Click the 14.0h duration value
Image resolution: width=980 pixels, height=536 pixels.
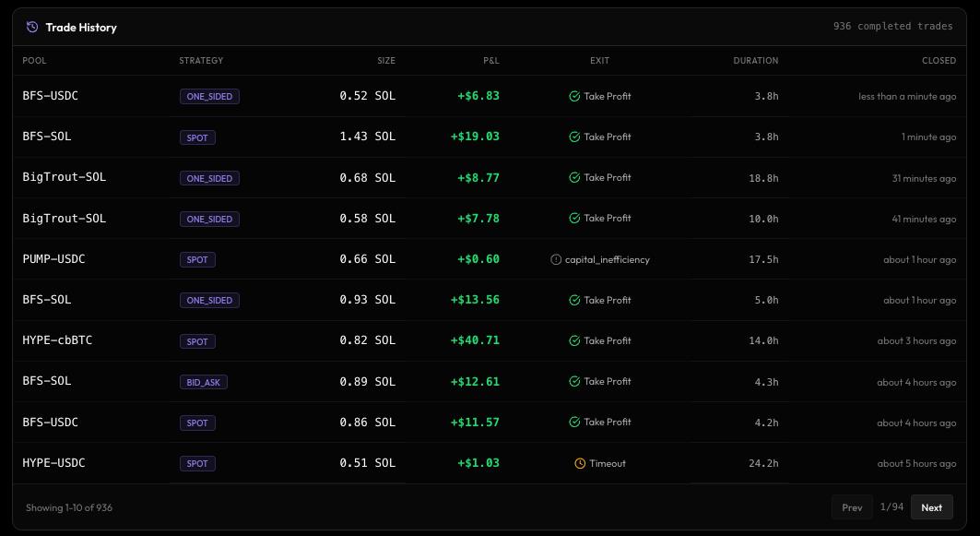pyautogui.click(x=763, y=340)
